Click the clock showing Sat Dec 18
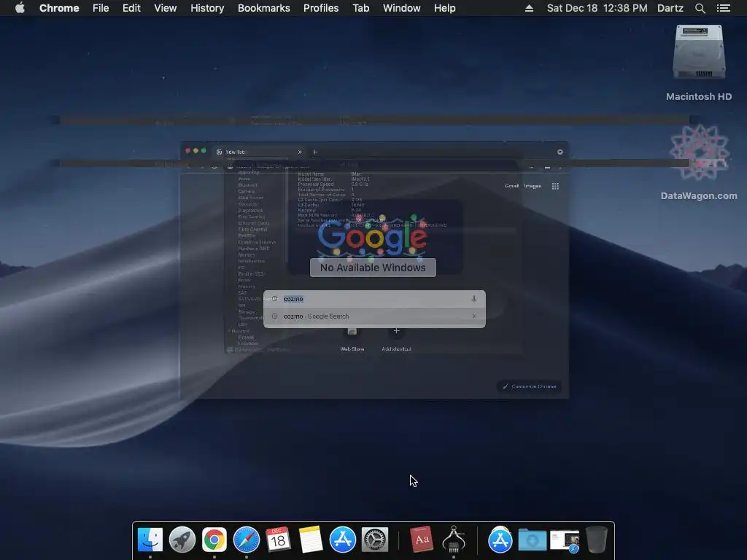747x560 pixels. (x=597, y=8)
